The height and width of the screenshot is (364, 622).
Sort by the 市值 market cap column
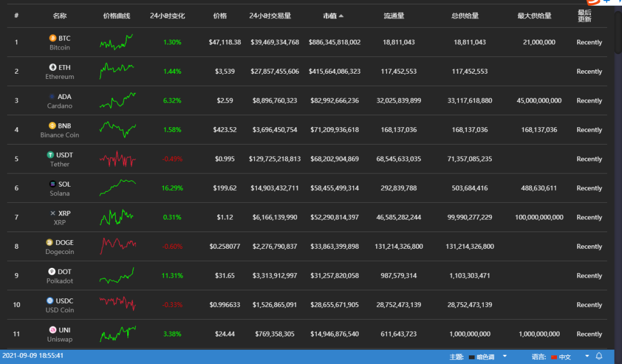pyautogui.click(x=333, y=16)
